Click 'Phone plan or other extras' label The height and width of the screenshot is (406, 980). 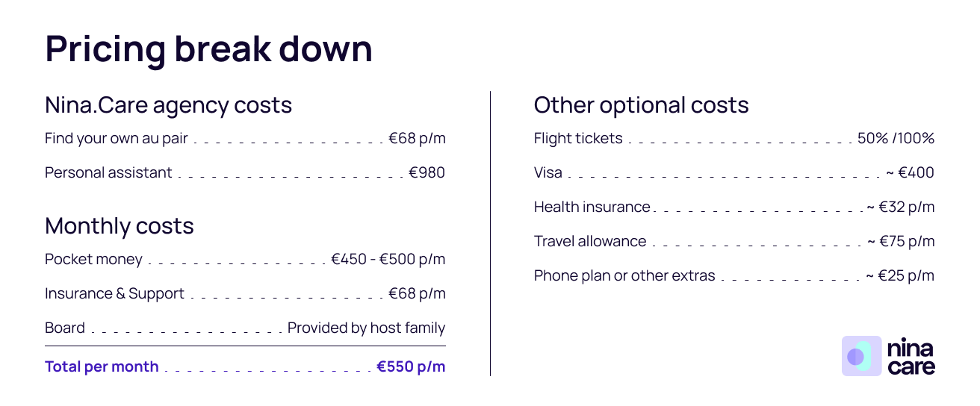pos(624,276)
